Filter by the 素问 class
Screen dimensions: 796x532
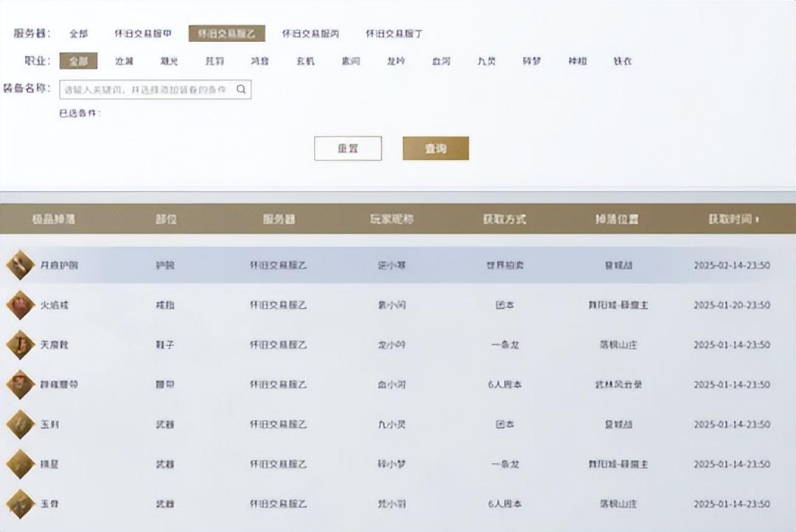pos(351,61)
